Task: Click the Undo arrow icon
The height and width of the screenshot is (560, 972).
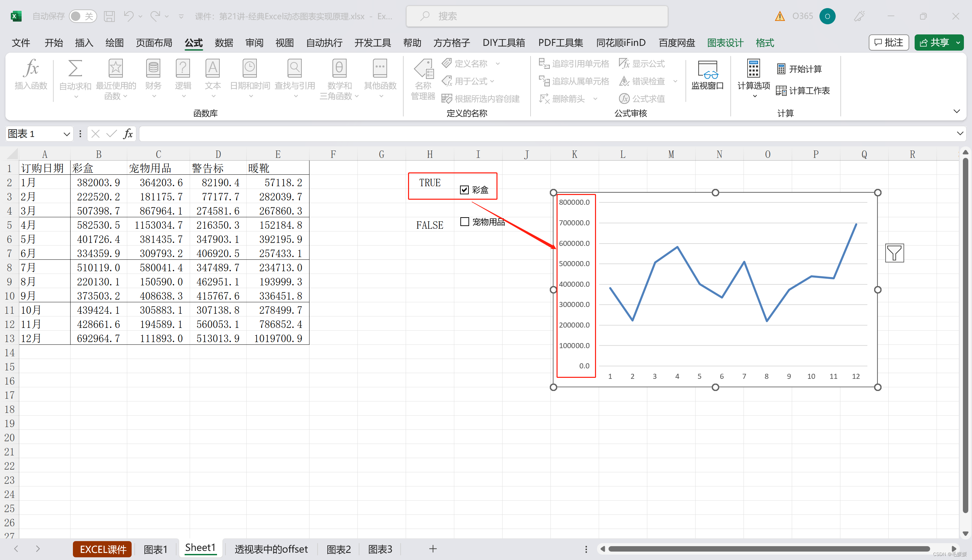Action: (129, 16)
